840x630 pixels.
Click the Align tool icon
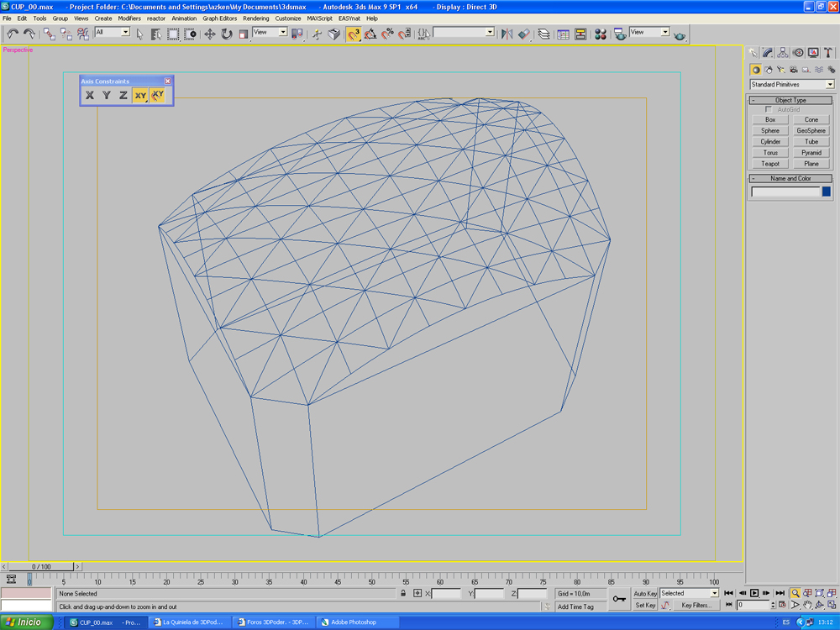pyautogui.click(x=524, y=34)
